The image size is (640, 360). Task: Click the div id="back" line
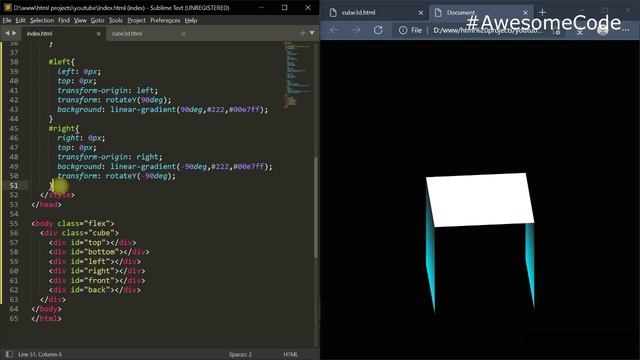coord(95,290)
